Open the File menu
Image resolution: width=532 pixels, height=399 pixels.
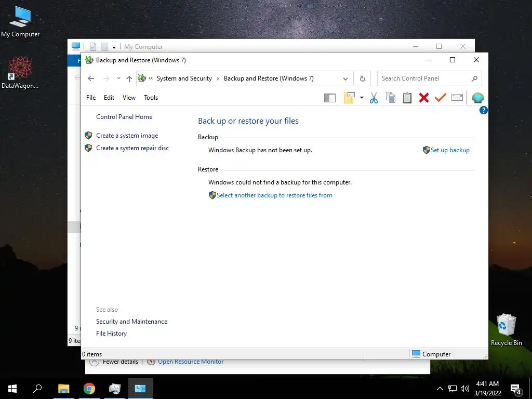tap(91, 98)
